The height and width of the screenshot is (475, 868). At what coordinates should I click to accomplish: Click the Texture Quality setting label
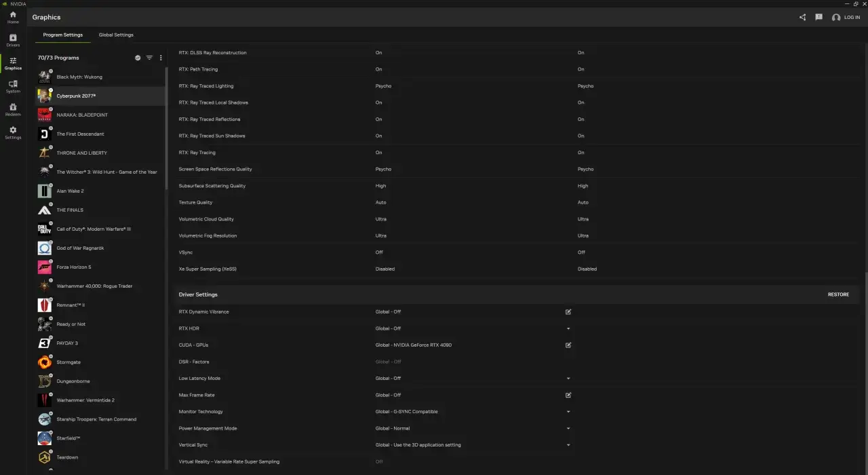(195, 202)
